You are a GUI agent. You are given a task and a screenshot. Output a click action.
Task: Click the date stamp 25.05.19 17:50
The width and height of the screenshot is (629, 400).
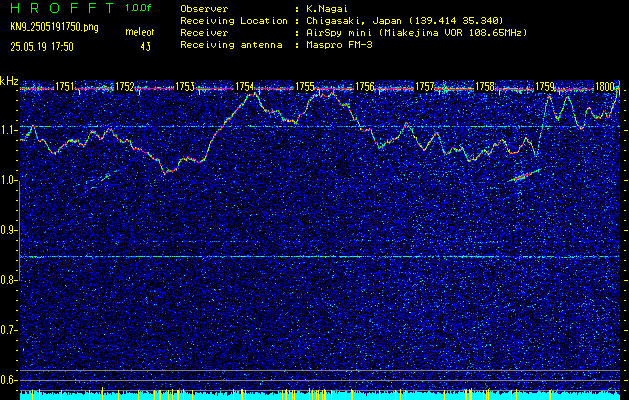point(42,47)
